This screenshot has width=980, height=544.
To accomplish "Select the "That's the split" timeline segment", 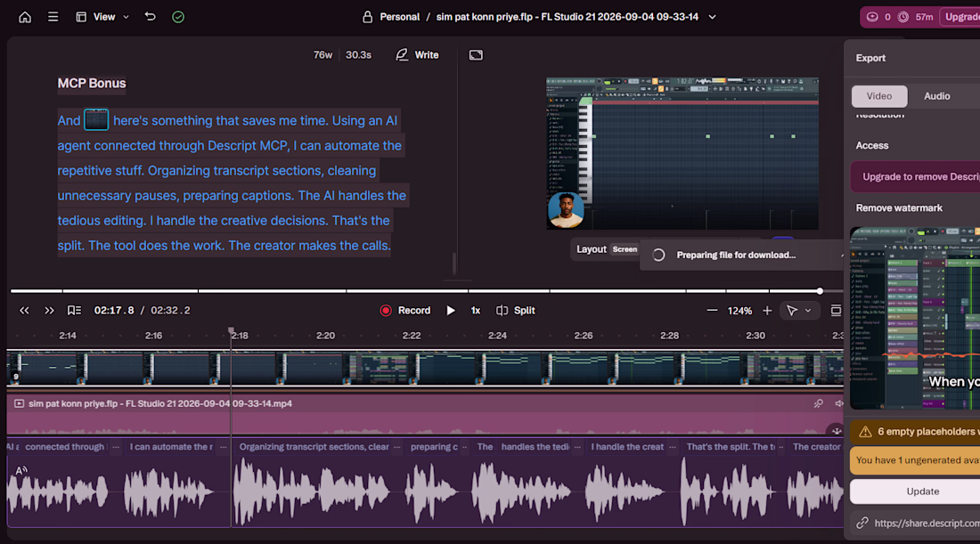I will tap(730, 447).
